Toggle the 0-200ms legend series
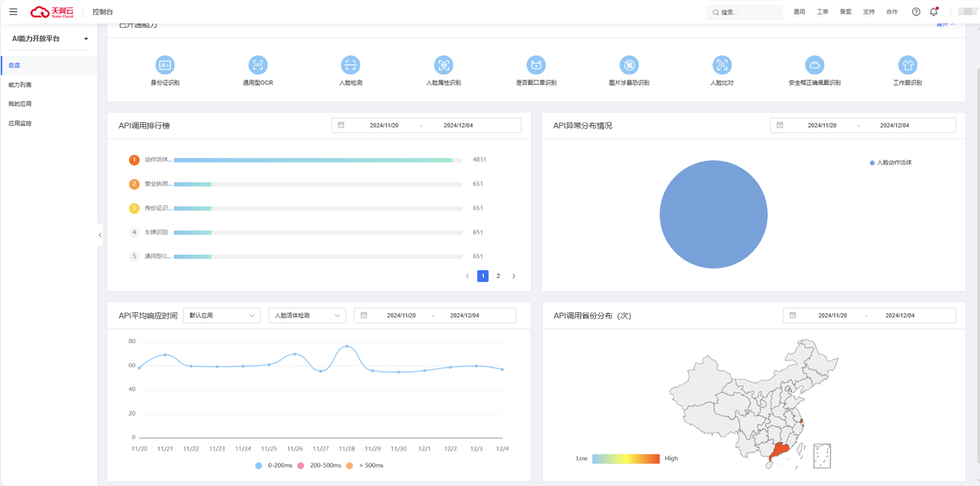Viewport: 980px width, 486px height. coord(273,465)
